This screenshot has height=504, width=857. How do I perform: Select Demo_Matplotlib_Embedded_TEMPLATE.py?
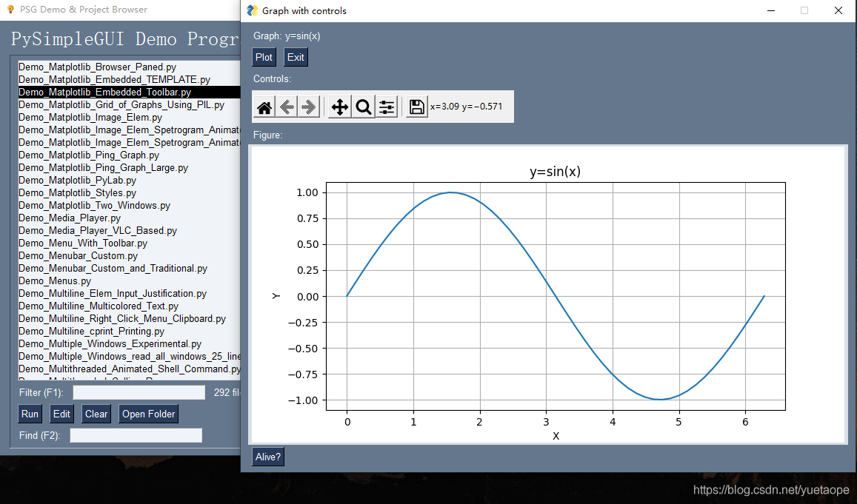point(129,80)
